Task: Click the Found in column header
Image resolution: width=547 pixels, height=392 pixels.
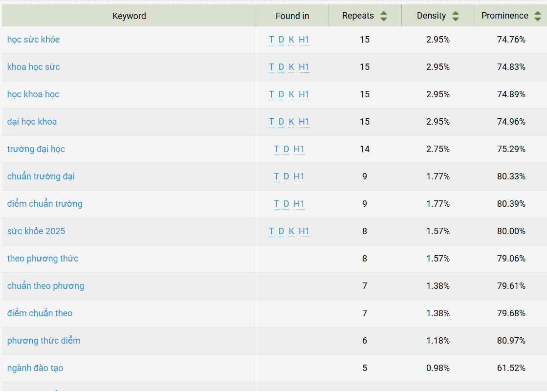Action: 292,16
